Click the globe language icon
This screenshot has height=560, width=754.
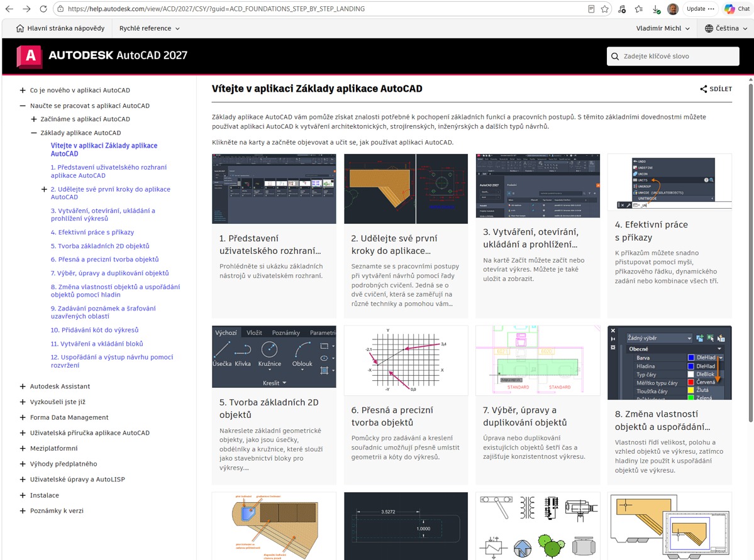coord(709,28)
